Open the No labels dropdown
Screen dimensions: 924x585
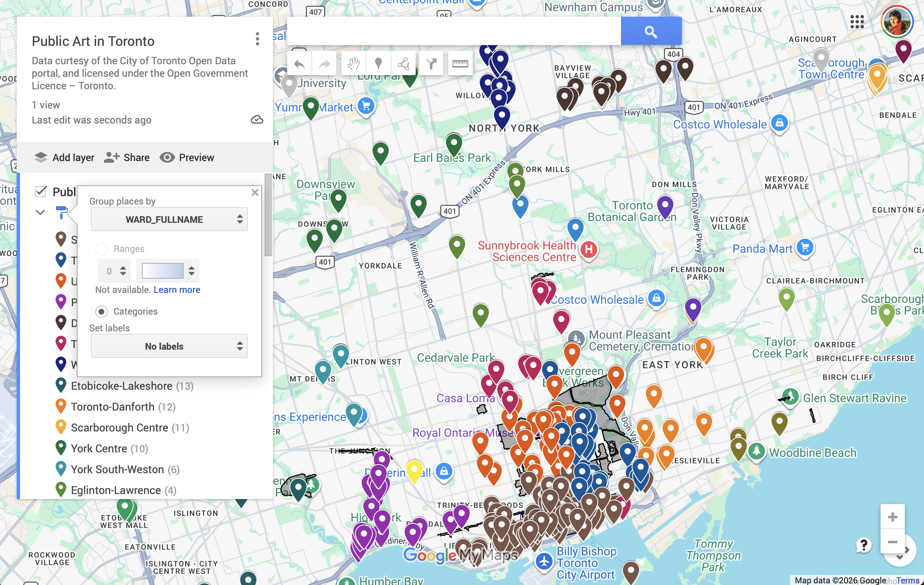click(169, 346)
